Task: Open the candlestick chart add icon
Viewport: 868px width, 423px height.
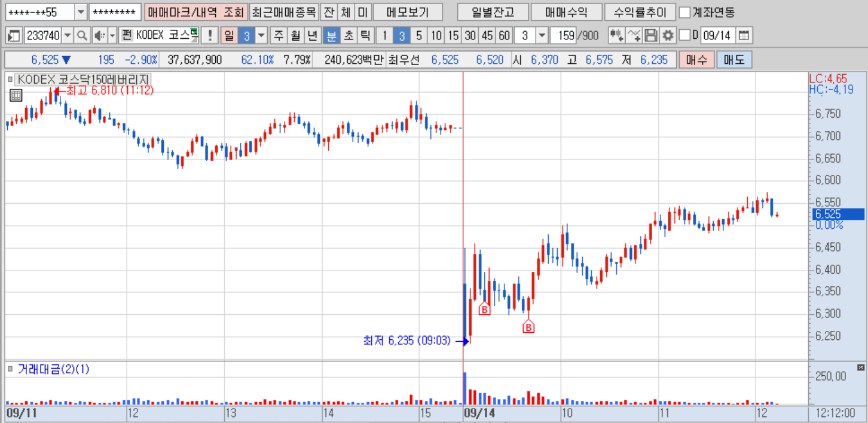Action: pyautogui.click(x=616, y=36)
